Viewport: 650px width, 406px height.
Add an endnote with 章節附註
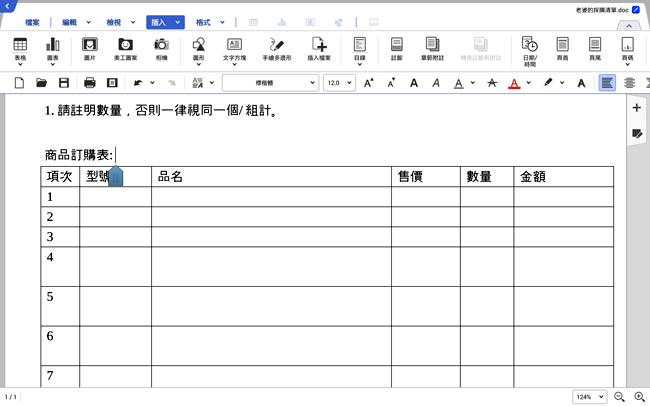pyautogui.click(x=432, y=49)
